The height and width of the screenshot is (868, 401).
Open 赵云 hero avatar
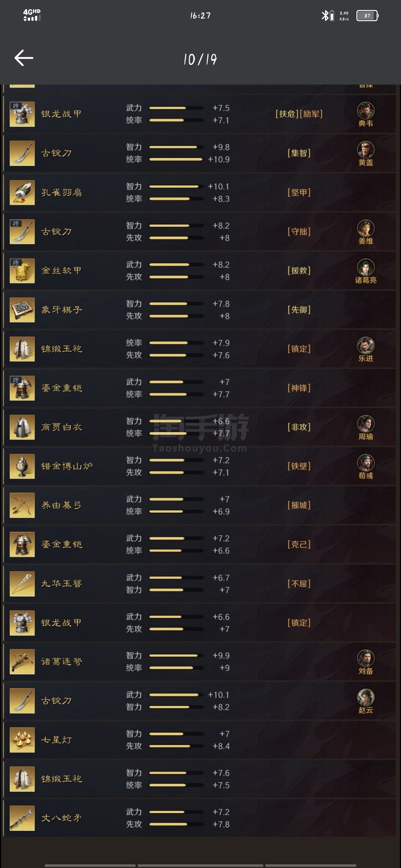coord(366,697)
